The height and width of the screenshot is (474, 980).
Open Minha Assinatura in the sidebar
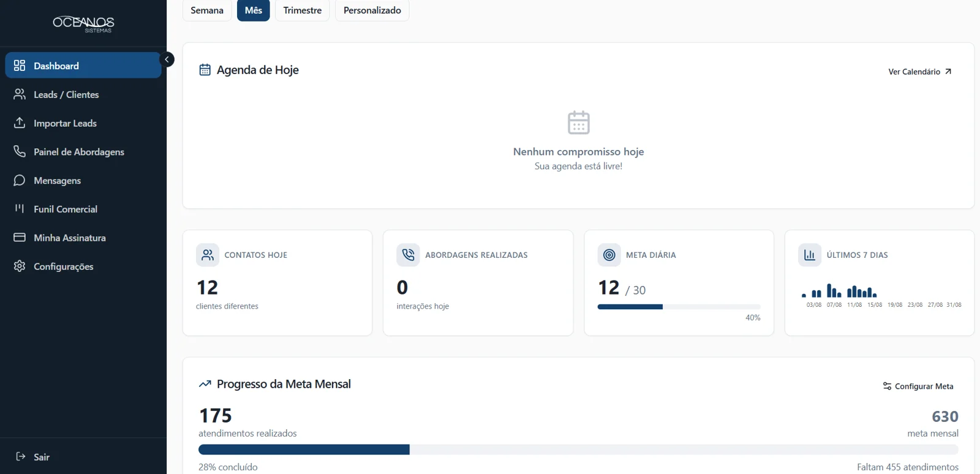83,238
